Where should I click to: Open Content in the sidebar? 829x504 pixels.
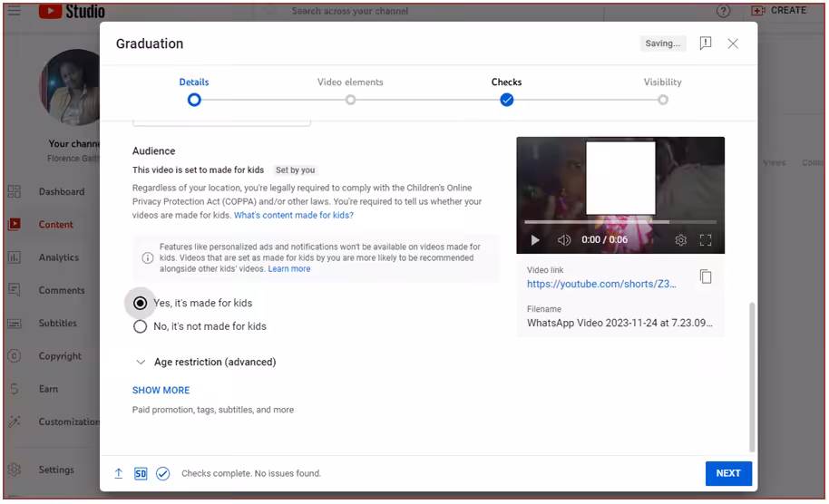click(x=55, y=225)
